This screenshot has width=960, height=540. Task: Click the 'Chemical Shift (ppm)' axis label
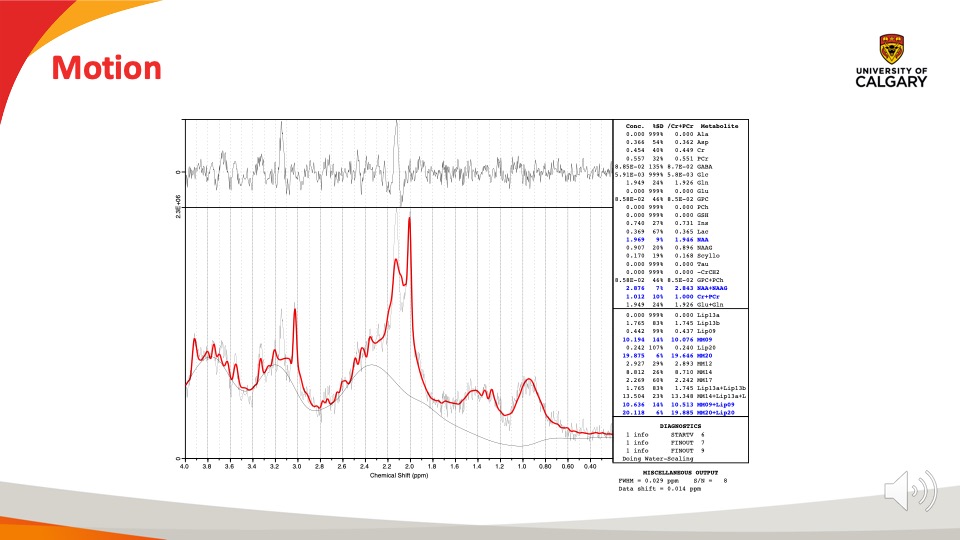(x=401, y=475)
